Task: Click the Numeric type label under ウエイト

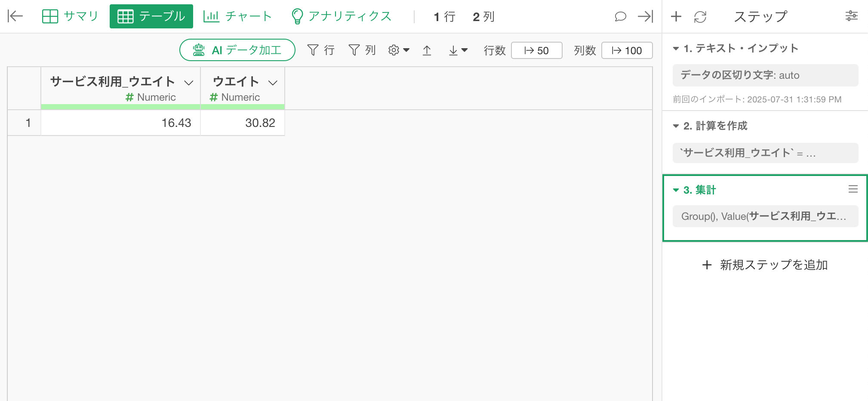Action: pos(235,97)
